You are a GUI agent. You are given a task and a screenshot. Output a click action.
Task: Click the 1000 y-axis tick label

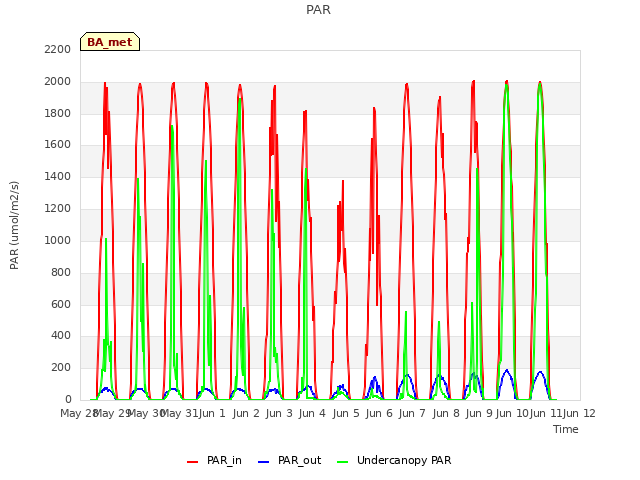(58, 240)
